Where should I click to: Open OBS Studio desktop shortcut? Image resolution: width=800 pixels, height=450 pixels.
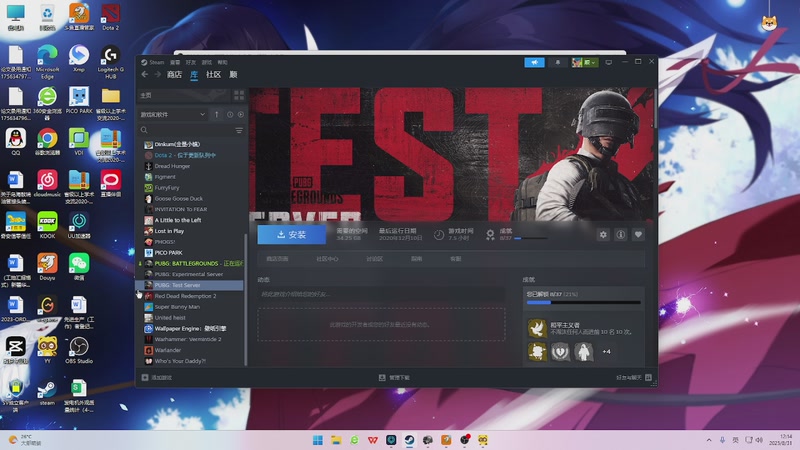[79, 349]
